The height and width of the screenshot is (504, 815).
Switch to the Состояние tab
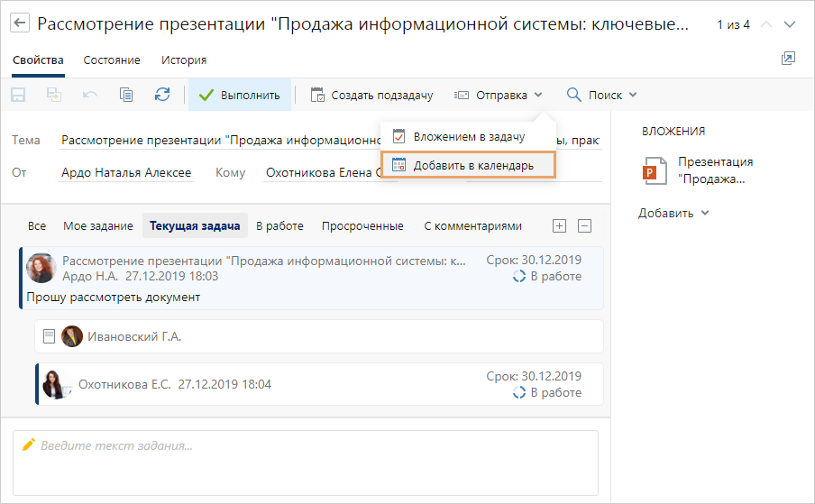pos(112,60)
